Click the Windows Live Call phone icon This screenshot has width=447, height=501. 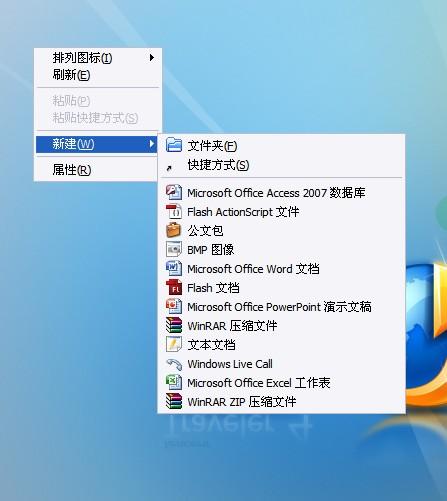coord(174,364)
